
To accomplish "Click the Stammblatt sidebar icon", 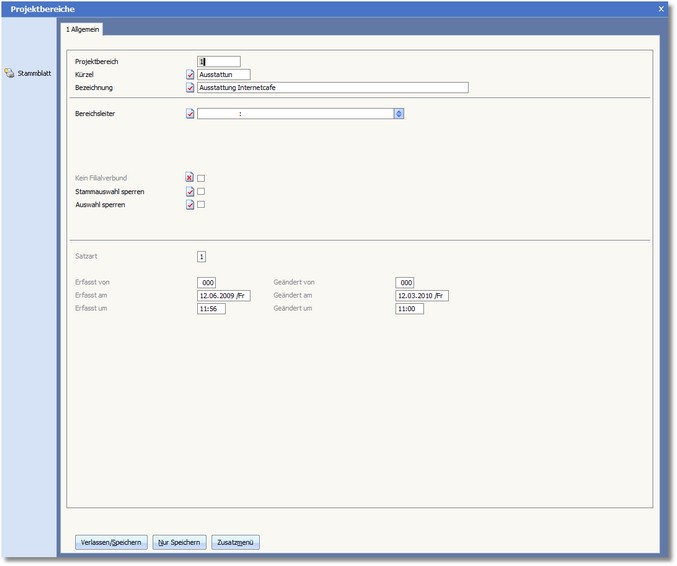I will (x=9, y=73).
